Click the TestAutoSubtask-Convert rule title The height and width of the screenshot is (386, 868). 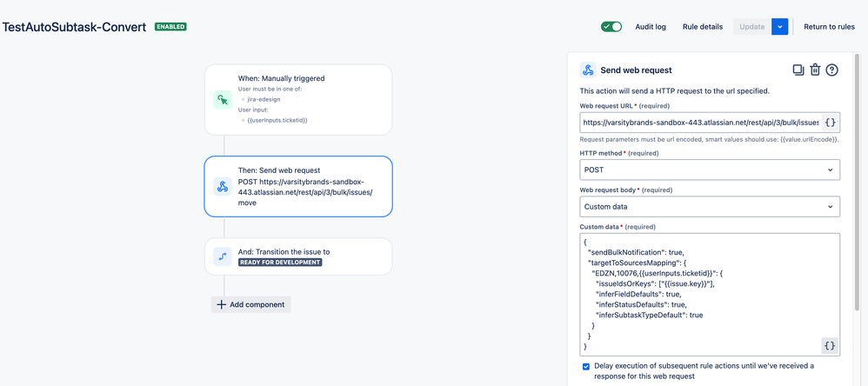[74, 27]
